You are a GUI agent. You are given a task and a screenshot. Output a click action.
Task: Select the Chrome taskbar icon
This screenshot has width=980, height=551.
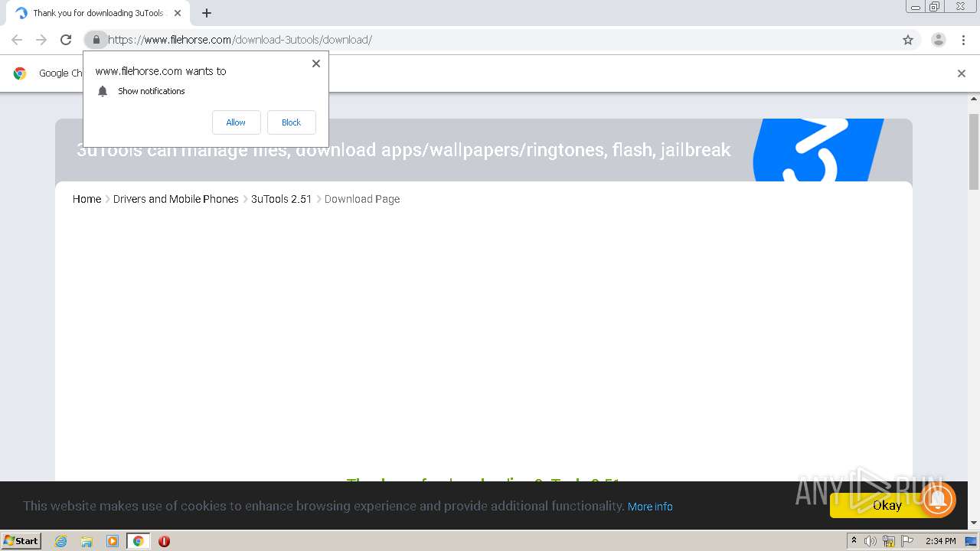[139, 541]
